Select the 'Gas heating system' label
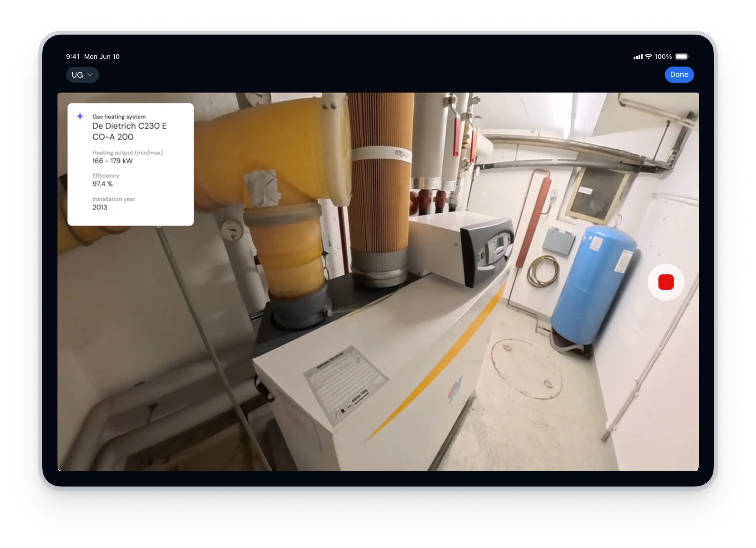Image resolution: width=756 pixels, height=548 pixels. [119, 116]
